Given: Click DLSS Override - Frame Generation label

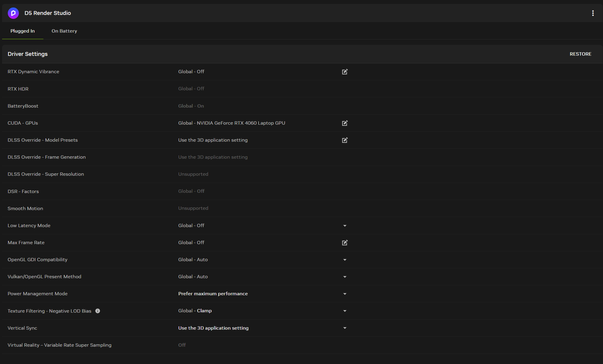Looking at the screenshot, I should (x=47, y=157).
